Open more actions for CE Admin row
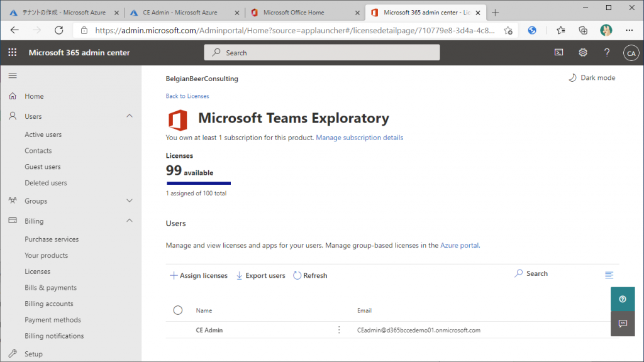644x362 pixels. (339, 330)
